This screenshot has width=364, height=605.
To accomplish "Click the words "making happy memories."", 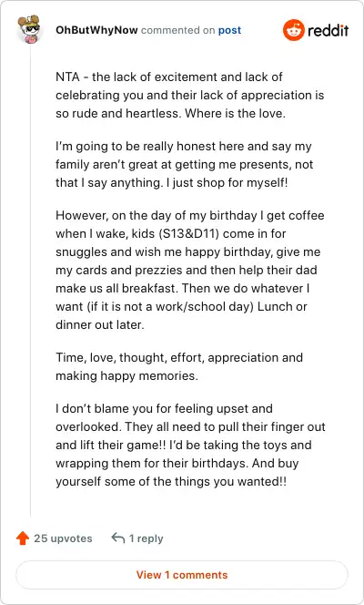I will coord(126,375).
